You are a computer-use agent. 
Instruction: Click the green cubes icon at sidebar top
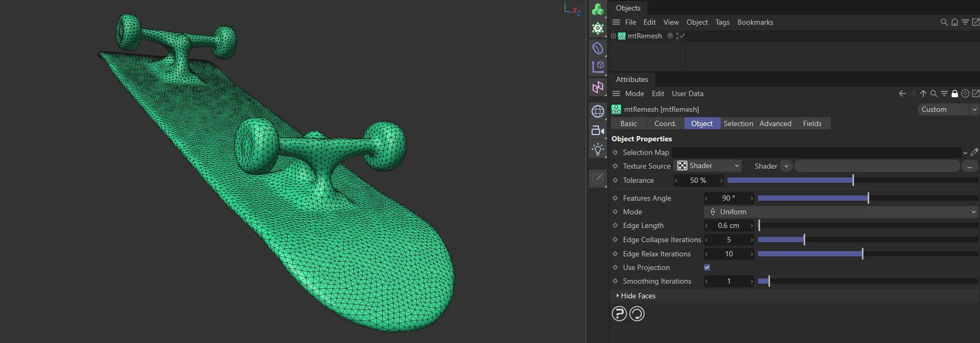tap(597, 9)
